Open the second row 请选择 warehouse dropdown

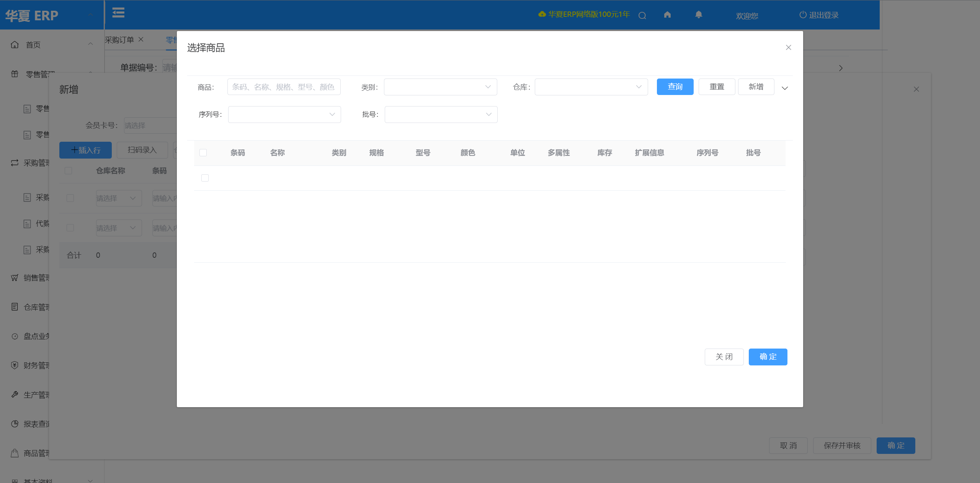(119, 228)
